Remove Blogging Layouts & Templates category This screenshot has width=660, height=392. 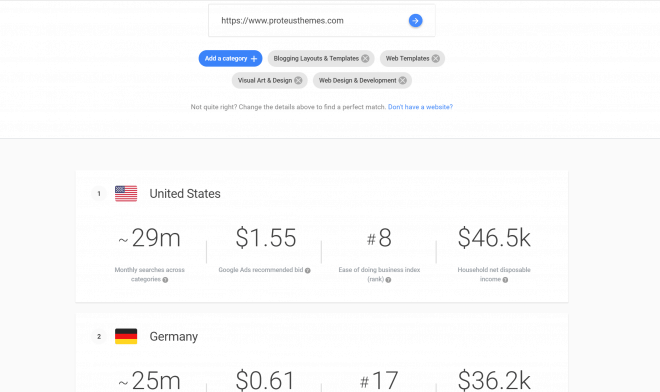(365, 59)
